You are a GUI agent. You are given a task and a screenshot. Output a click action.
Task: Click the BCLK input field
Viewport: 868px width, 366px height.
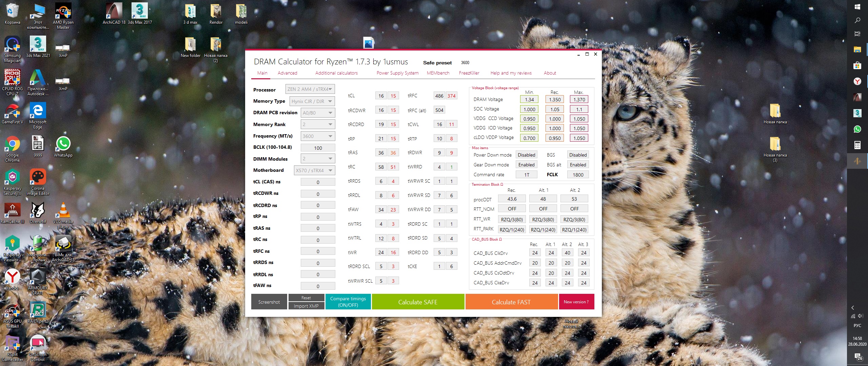[318, 148]
